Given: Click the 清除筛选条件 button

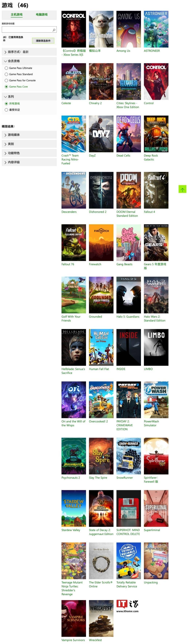Looking at the screenshot, I should [x=43, y=41].
